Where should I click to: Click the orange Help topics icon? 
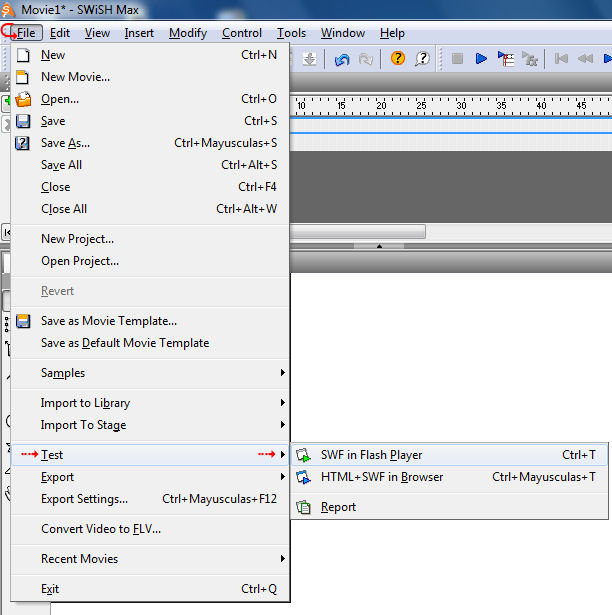[398, 58]
